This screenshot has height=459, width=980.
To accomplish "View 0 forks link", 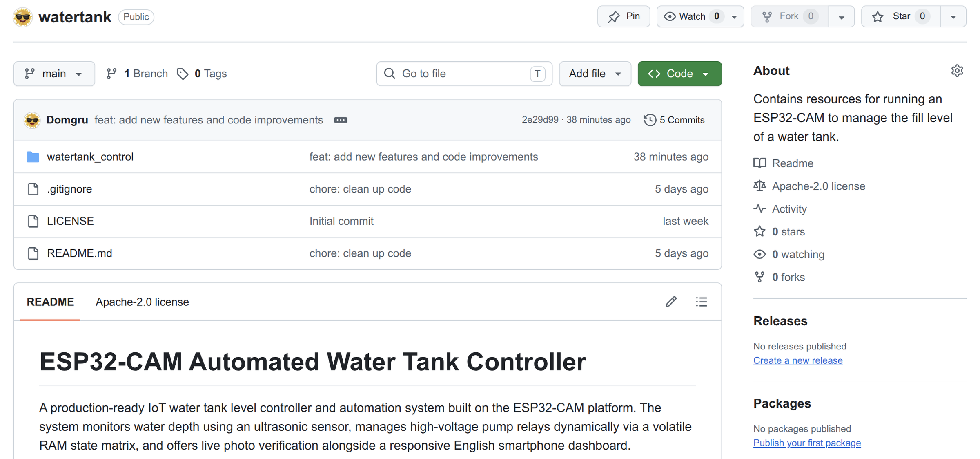I will (788, 278).
